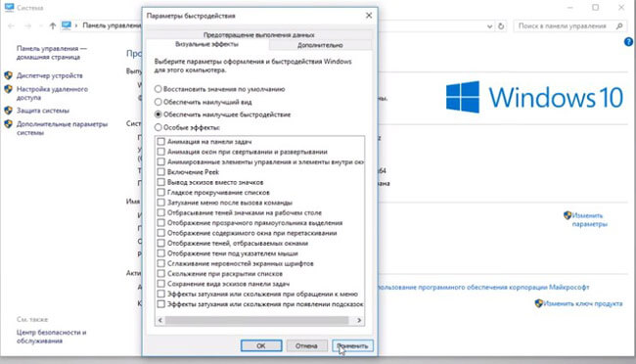Open Центр безопасности и обслуживания link

pyautogui.click(x=51, y=337)
